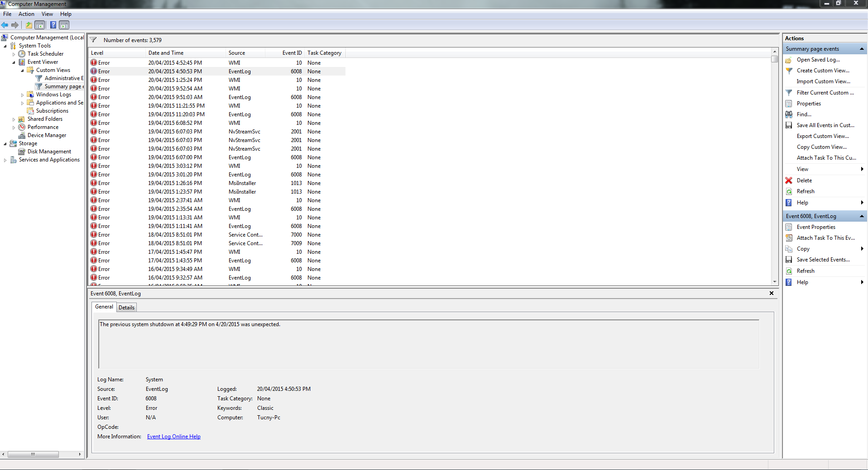Image resolution: width=868 pixels, height=470 pixels.
Task: Click the Back arrow toolbar icon
Action: [5, 25]
